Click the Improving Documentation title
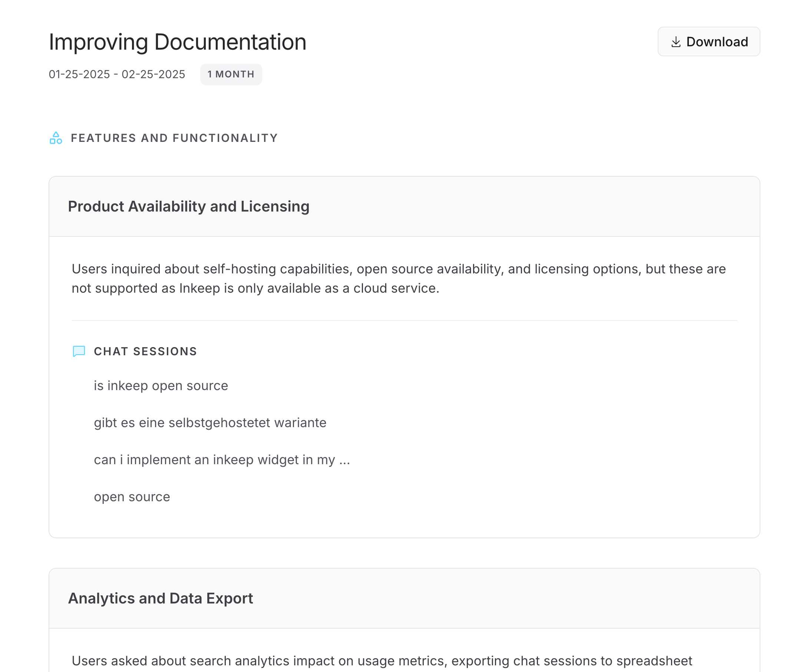Image resolution: width=806 pixels, height=672 pixels. point(177,41)
